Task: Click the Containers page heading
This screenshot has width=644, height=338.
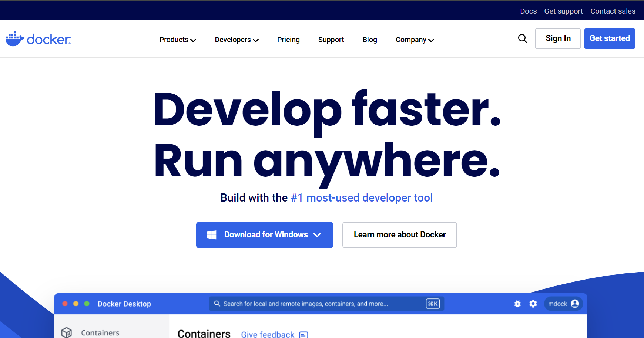Action: click(204, 333)
